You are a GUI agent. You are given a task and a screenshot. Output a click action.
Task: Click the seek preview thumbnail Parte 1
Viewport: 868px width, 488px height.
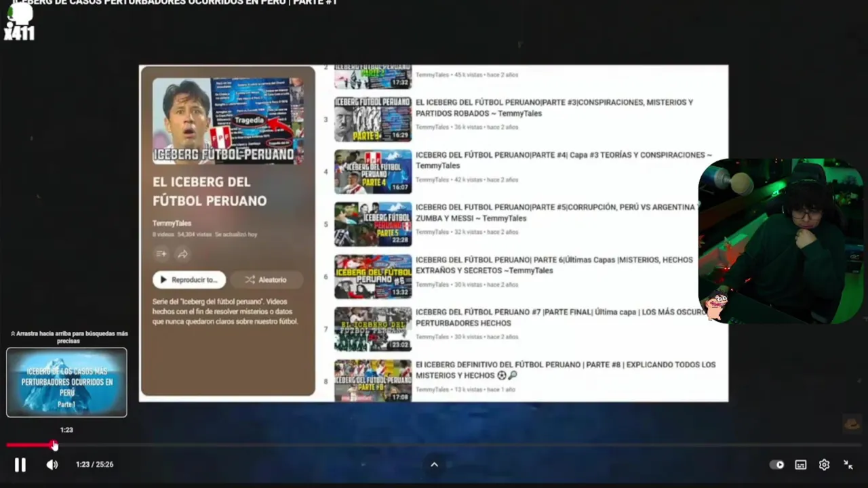[x=66, y=382]
